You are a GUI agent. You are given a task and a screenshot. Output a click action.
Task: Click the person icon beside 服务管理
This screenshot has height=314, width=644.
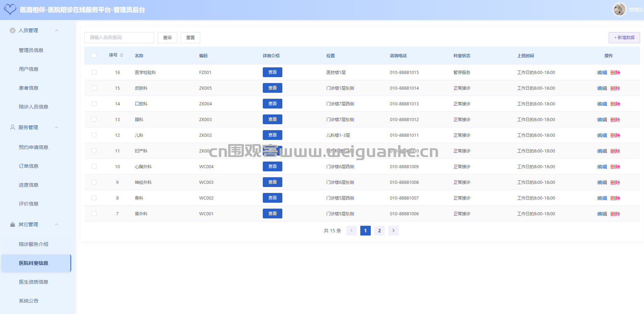click(13, 127)
